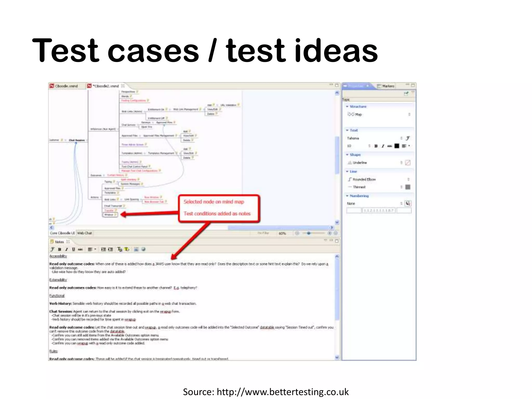This screenshot has height=399, width=532.
Task: Click the zoom slider handle
Action: click(x=309, y=233)
